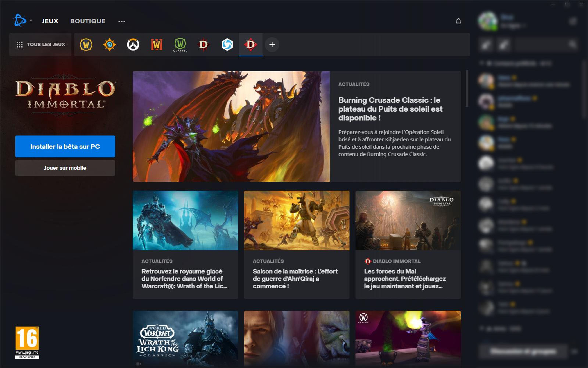Read Les forces du Mal article
This screenshot has width=588, height=368.
(x=405, y=279)
